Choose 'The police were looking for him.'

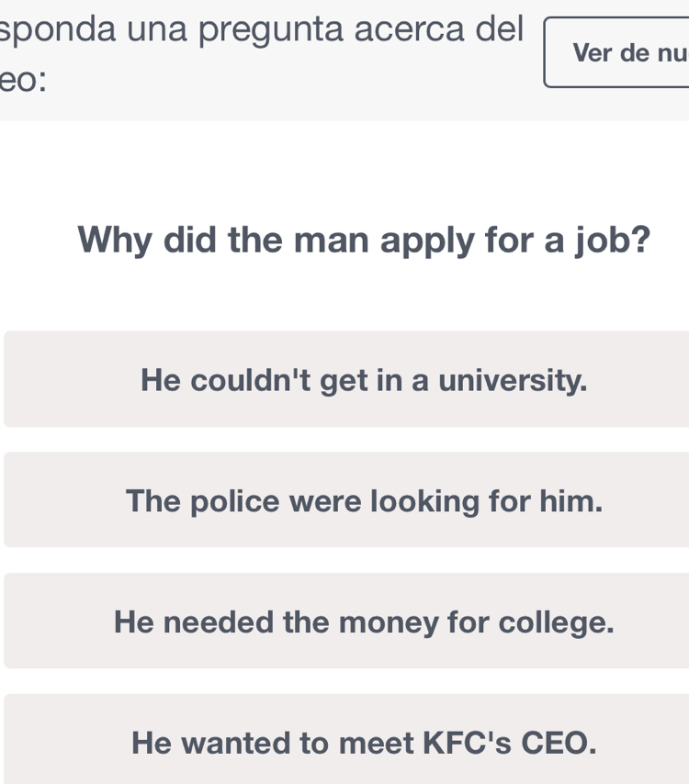364,500
